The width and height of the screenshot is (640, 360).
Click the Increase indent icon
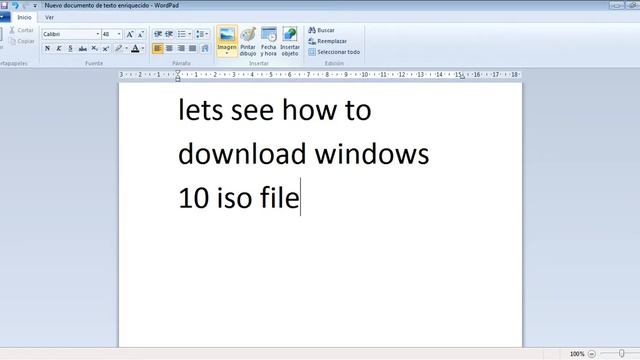tap(169, 34)
